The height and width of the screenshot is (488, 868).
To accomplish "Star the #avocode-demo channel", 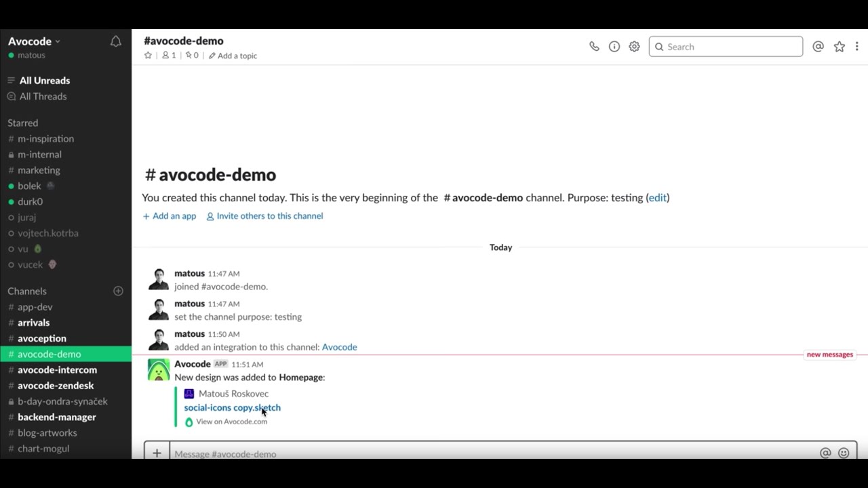I will coord(148,56).
